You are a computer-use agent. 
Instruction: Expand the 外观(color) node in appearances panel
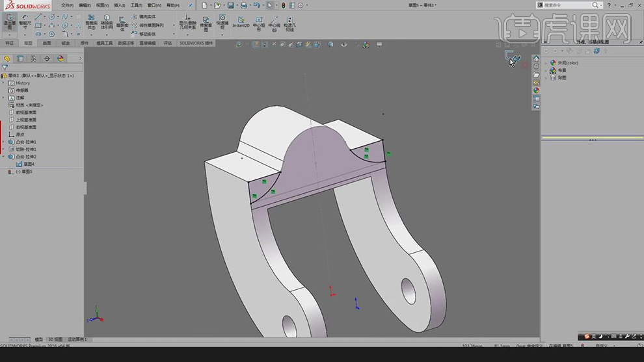[x=546, y=63]
